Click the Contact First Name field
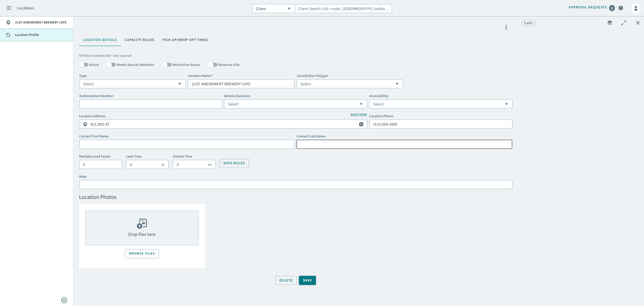This screenshot has height=306, width=644. tap(187, 144)
